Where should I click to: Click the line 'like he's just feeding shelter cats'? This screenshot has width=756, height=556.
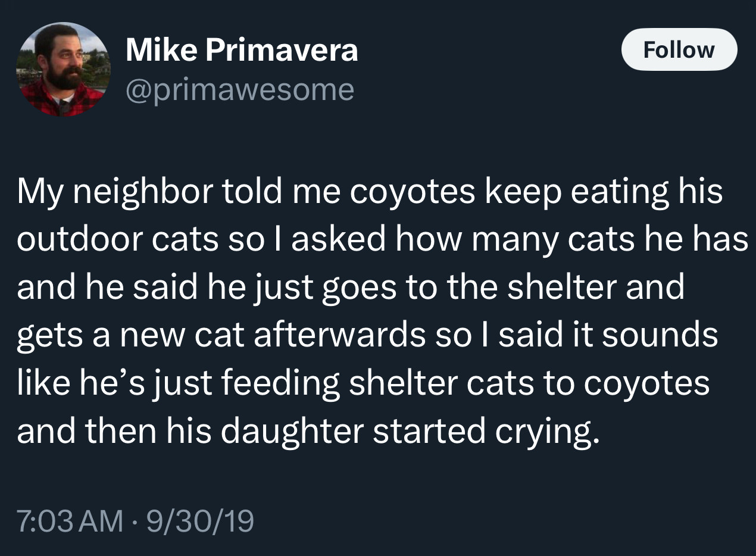(363, 383)
